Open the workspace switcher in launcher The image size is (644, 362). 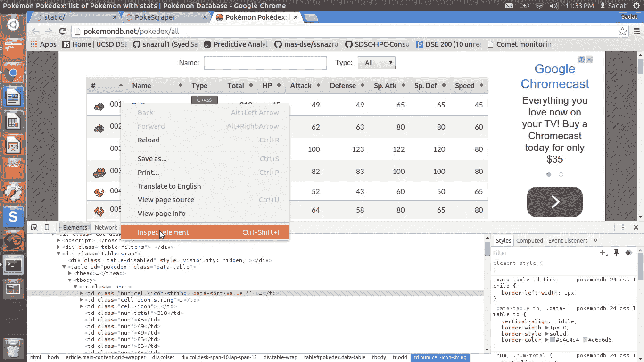coord(13,288)
